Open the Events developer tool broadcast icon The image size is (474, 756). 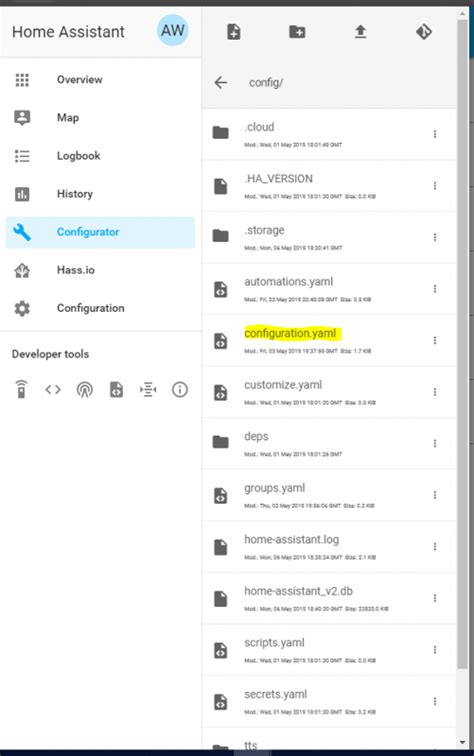[85, 390]
